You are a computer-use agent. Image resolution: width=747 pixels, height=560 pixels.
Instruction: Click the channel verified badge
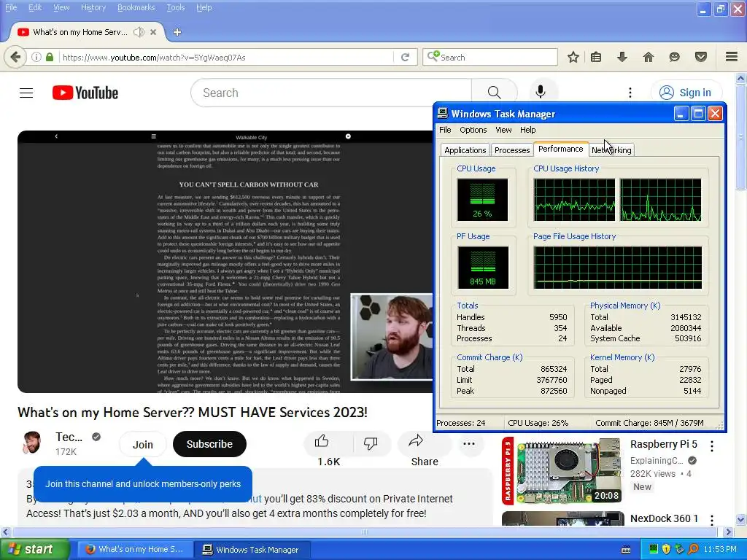coord(96,437)
